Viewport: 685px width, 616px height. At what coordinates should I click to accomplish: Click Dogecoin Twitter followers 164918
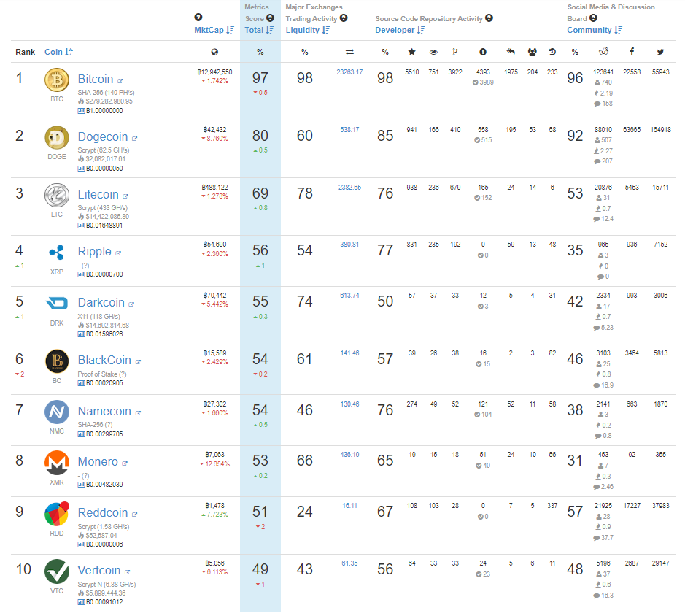point(660,130)
